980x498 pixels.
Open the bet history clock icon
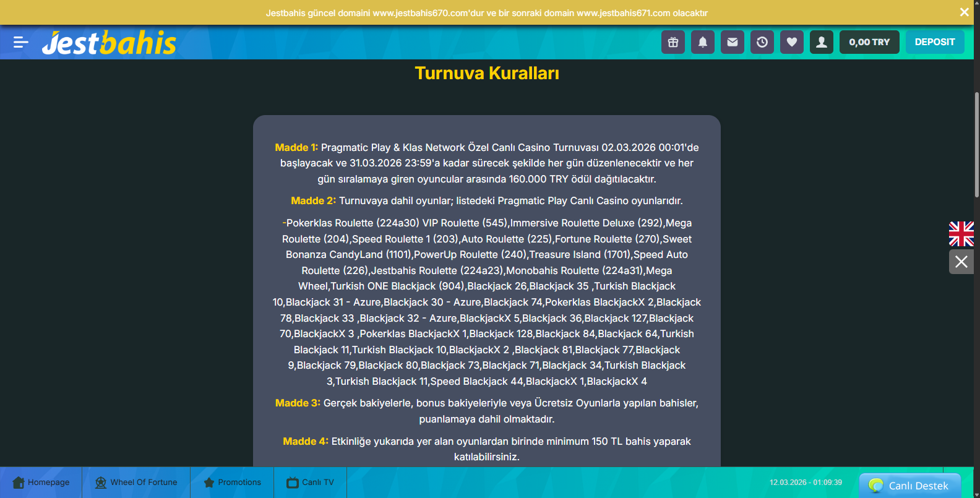[x=762, y=42]
